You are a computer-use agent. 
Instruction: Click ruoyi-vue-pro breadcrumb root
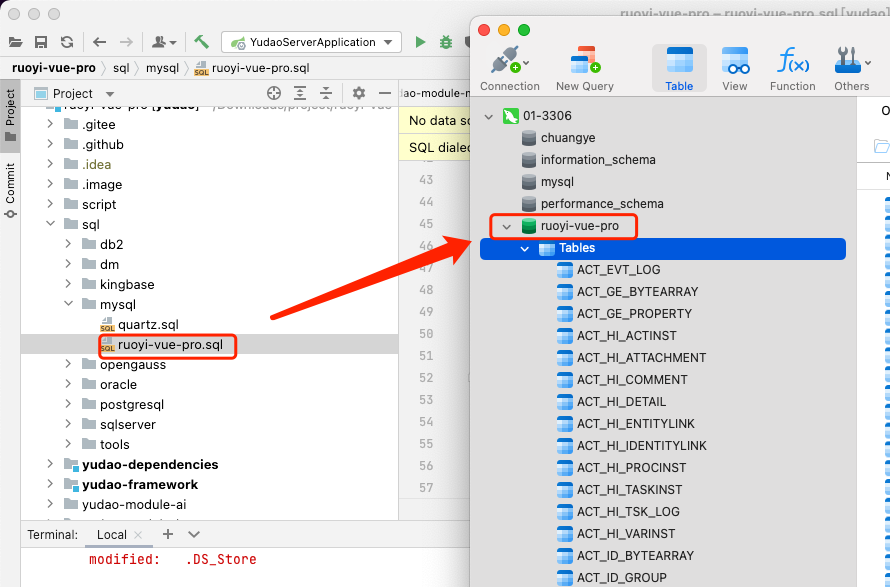tap(54, 68)
